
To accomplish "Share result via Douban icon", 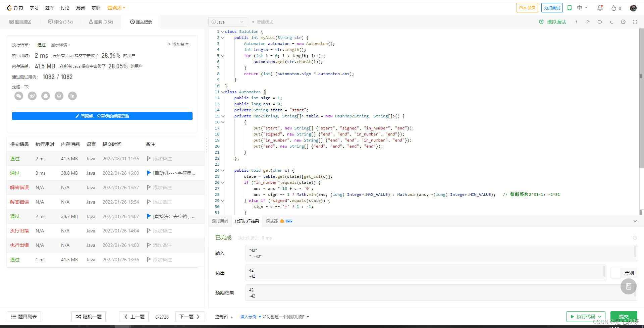I will [x=59, y=96].
